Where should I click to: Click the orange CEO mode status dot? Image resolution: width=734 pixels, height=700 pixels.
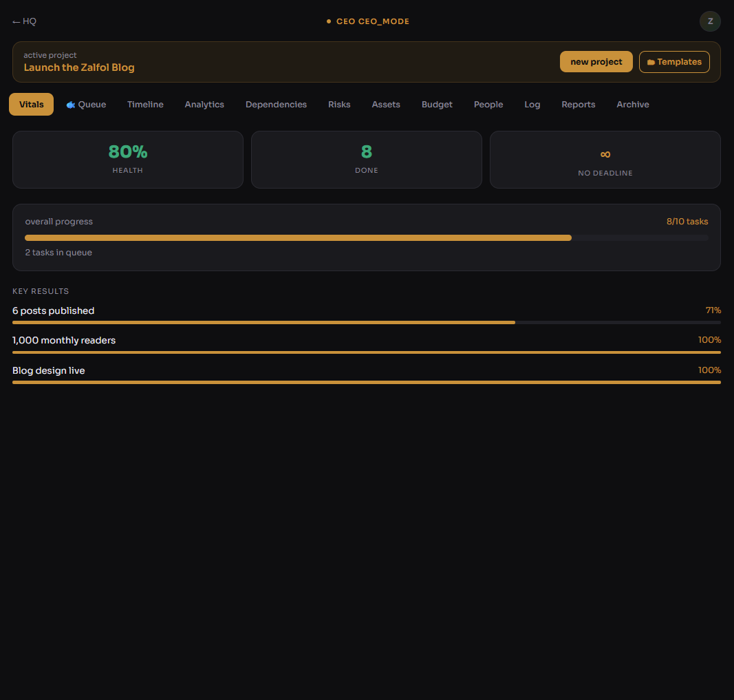pyautogui.click(x=329, y=21)
